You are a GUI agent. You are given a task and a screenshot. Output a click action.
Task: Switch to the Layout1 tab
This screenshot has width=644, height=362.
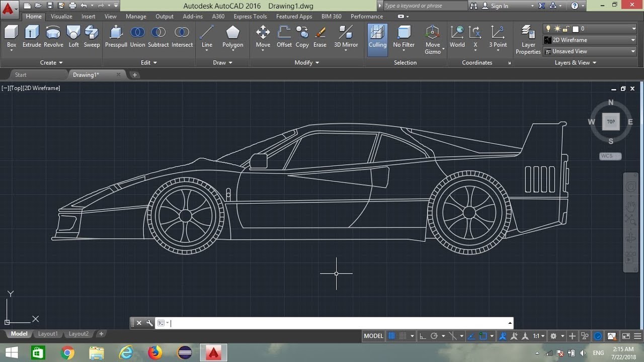(48, 334)
